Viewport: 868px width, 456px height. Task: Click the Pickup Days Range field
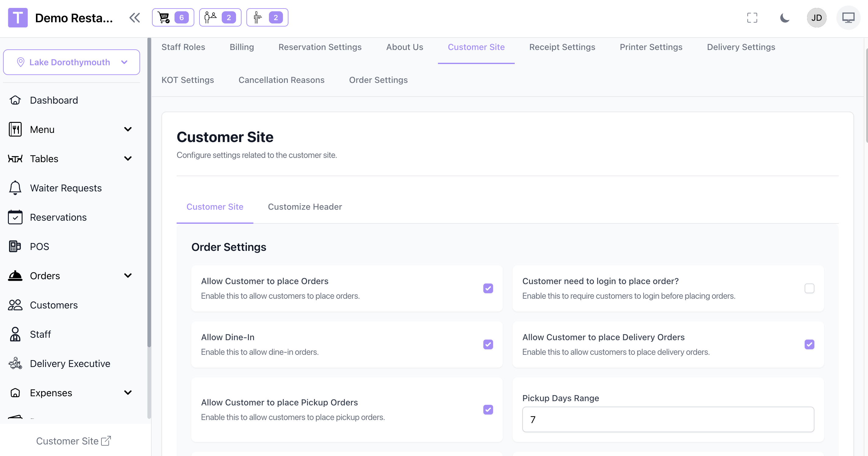click(x=668, y=419)
